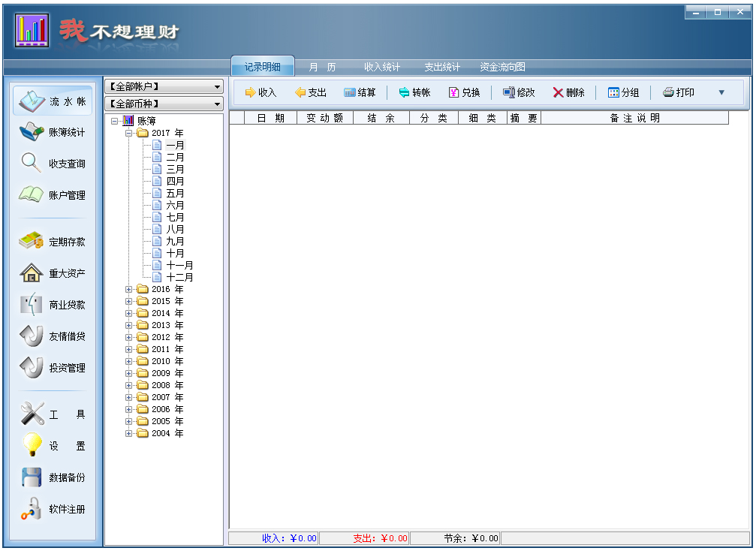Viewport: 756px width, 551px height.
Task: Open the 流水帐 ledger section
Action: 53,101
